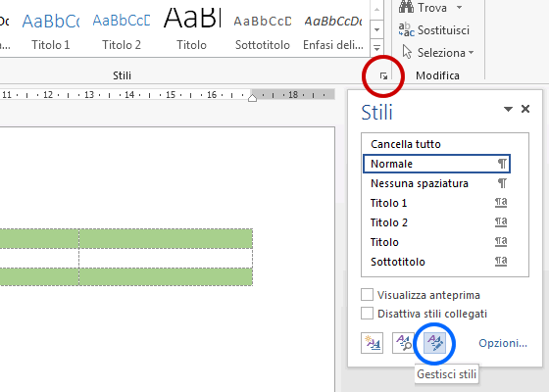Image resolution: width=549 pixels, height=392 pixels.
Task: Open the Controllo stile icon button
Action: (x=403, y=343)
